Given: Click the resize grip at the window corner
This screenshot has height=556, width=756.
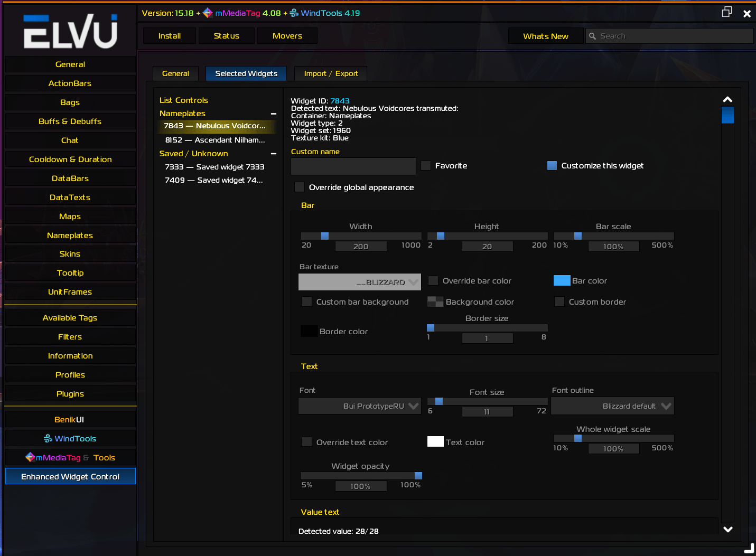Looking at the screenshot, I should coord(749,549).
